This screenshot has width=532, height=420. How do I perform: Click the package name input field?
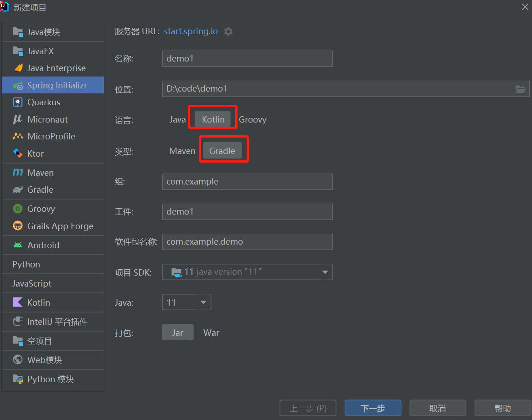pos(248,242)
